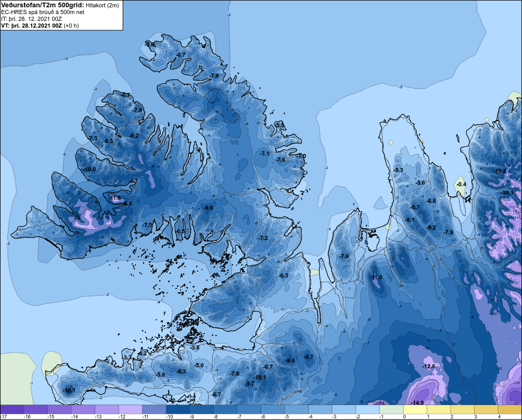Click the 'IT: þri. 28. 12. 2021 00Z' line
This screenshot has width=522, height=420.
click(31, 19)
